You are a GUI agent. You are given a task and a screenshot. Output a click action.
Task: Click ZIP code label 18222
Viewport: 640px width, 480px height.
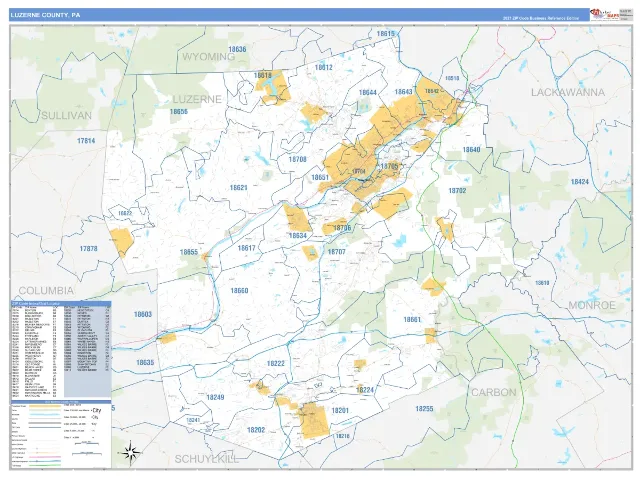point(276,363)
